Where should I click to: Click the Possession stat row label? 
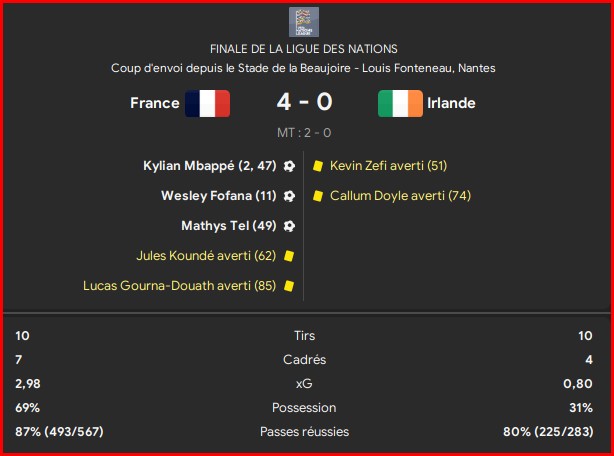304,408
